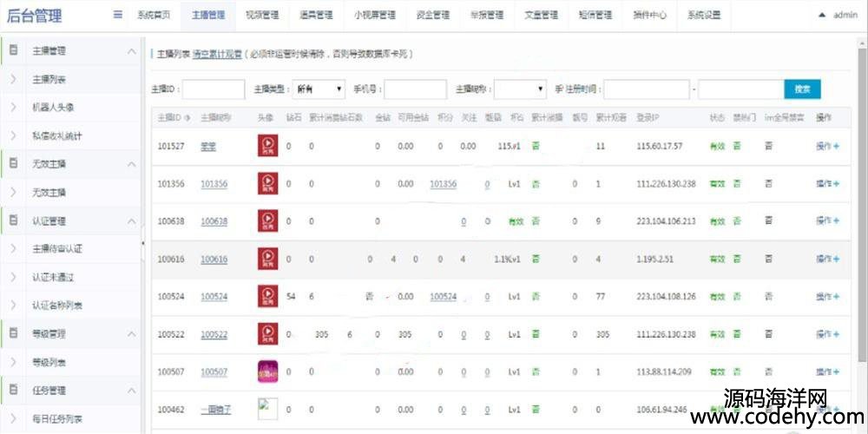Image resolution: width=868 pixels, height=434 pixels.
Task: Click the avatar icon of anchor 100616
Action: (268, 259)
